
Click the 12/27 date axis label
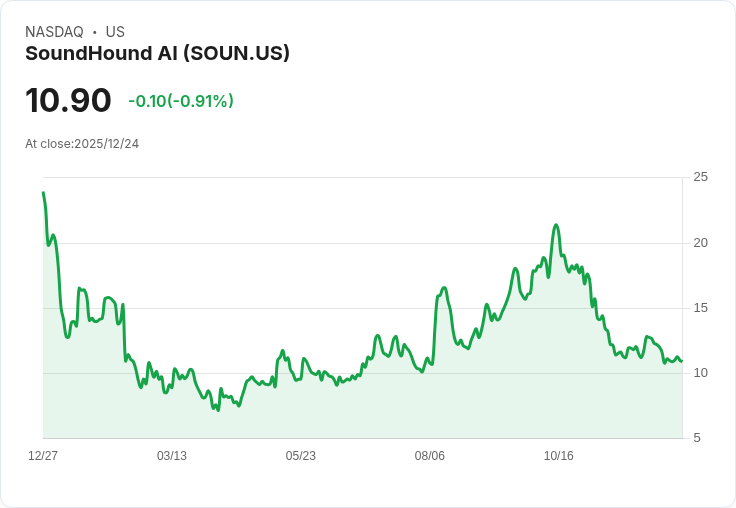(43, 456)
